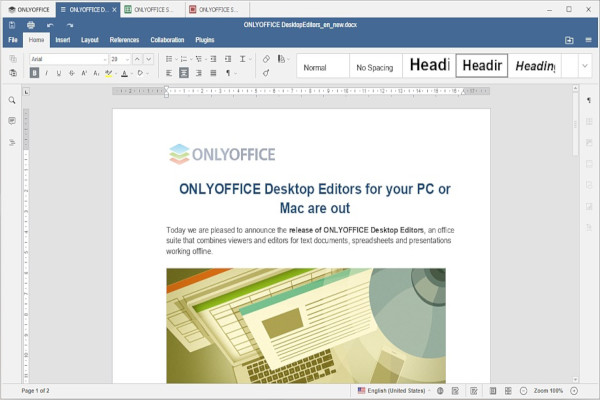This screenshot has width=600, height=400.
Task: Redo the last action
Action: pos(70,26)
